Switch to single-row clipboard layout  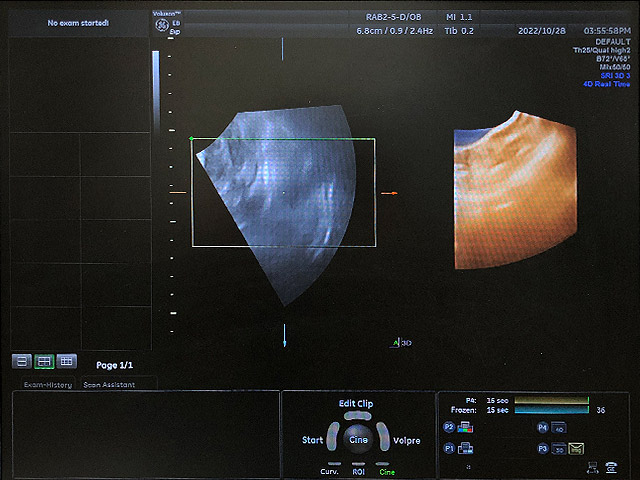(x=21, y=361)
